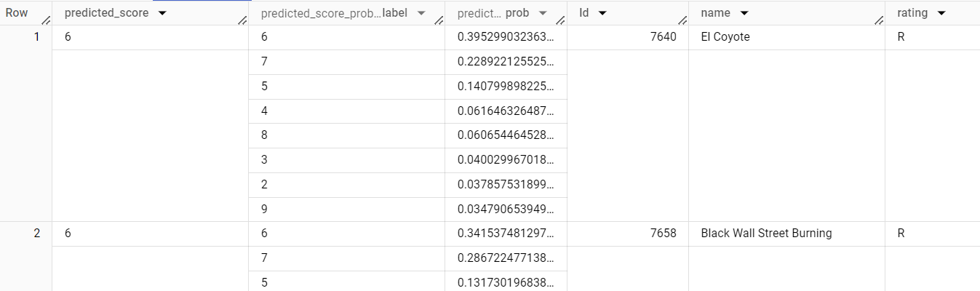
Task: Click the label column resize handle
Action: (x=439, y=20)
